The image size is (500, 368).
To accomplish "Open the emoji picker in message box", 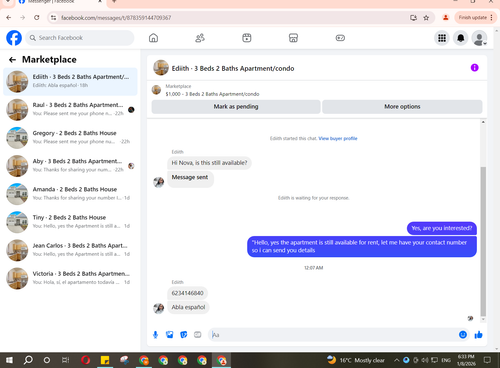I will (463, 335).
